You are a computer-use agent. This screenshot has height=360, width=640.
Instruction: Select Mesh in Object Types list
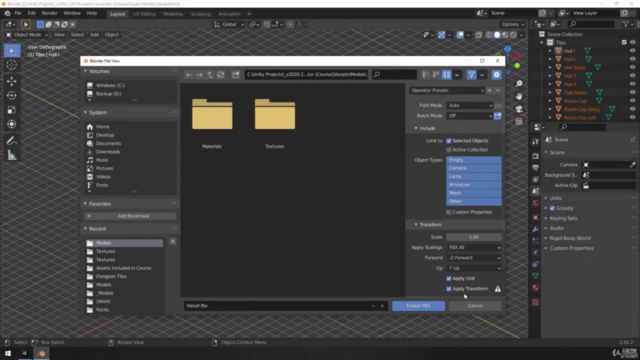[474, 193]
